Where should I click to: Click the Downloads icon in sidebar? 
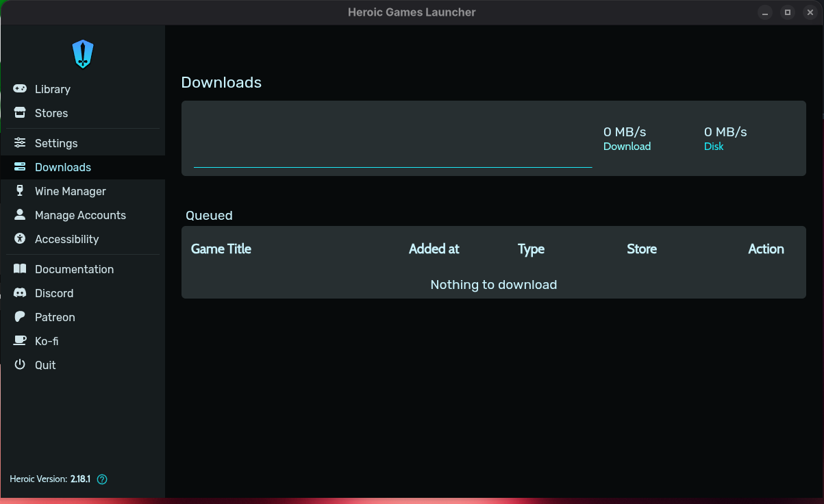[x=21, y=167]
